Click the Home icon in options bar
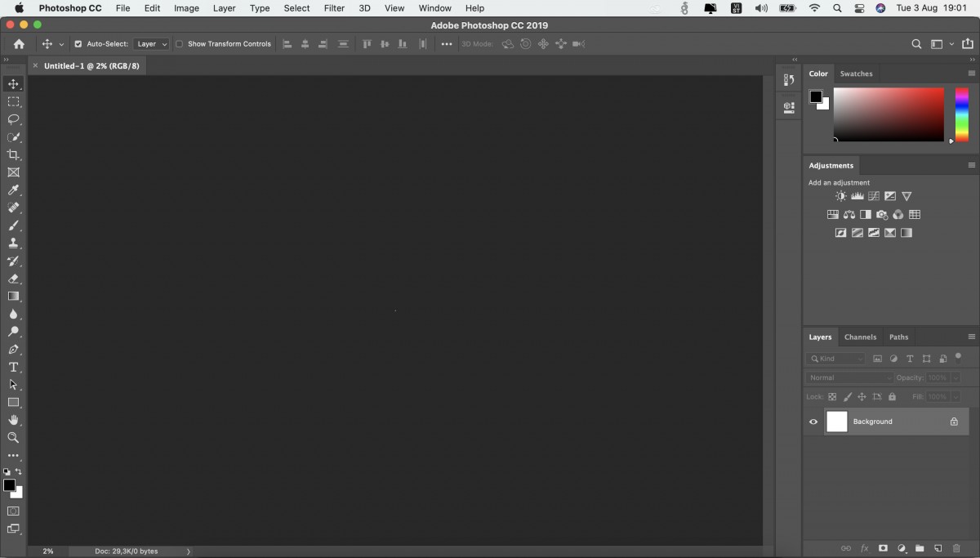Image resolution: width=980 pixels, height=558 pixels. pos(19,44)
